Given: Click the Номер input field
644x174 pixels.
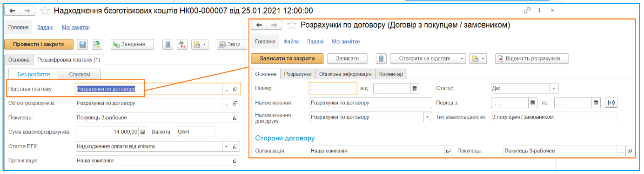Looking at the screenshot, I should [x=333, y=88].
